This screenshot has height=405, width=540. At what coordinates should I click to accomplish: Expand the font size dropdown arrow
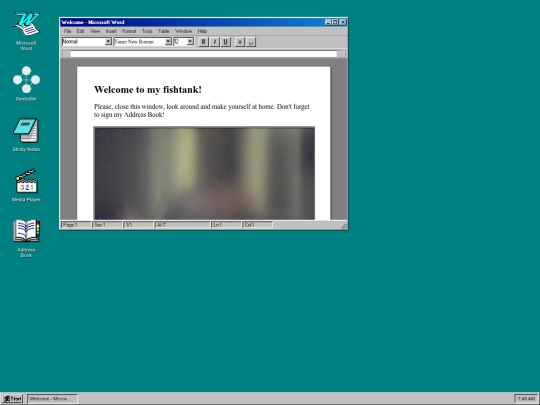tap(190, 42)
